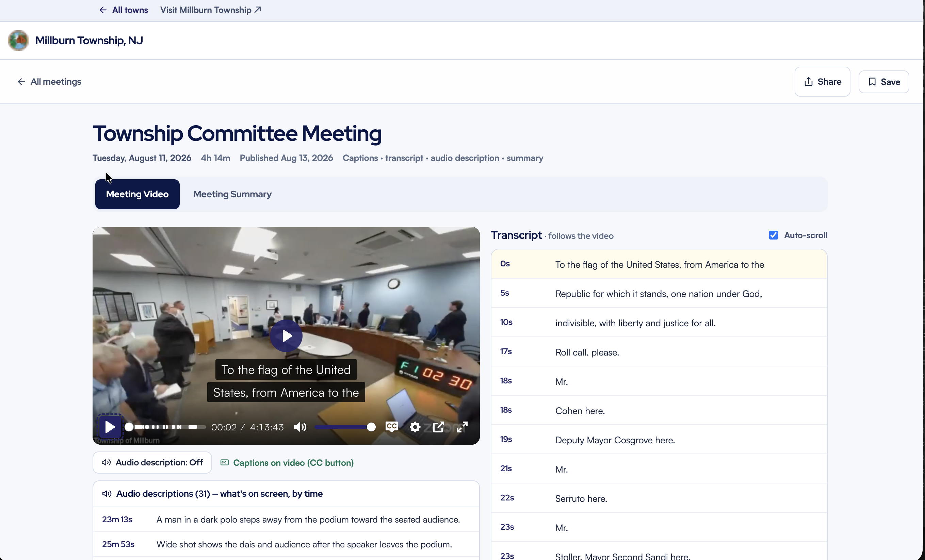Image resolution: width=925 pixels, height=560 pixels.
Task: Click the play icon in the video control bar
Action: [x=110, y=427]
